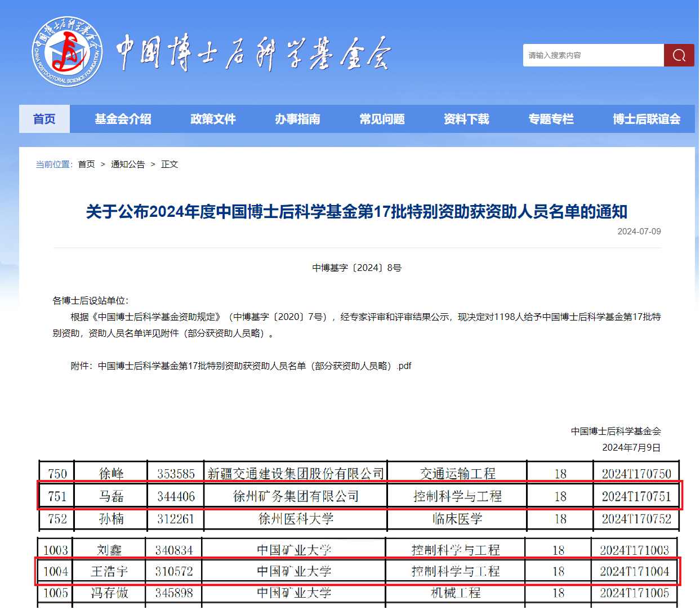700x614 pixels.
Task: Click the red search magnifier icon
Action: click(679, 55)
